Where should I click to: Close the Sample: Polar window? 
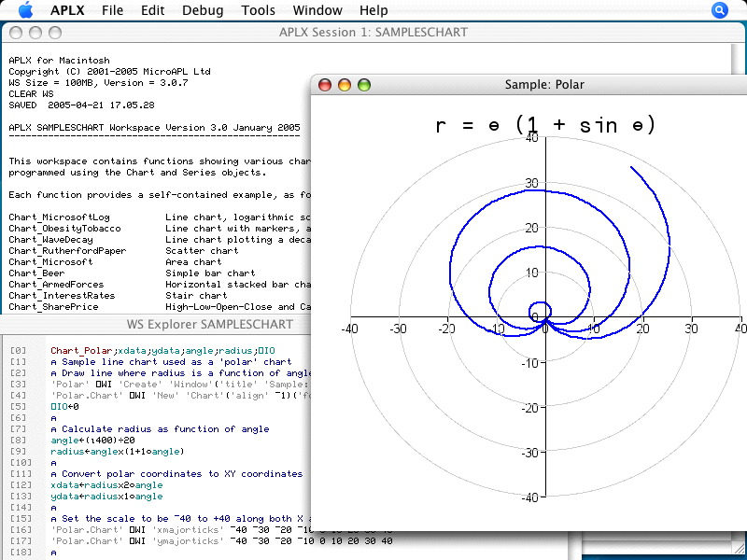[x=326, y=85]
